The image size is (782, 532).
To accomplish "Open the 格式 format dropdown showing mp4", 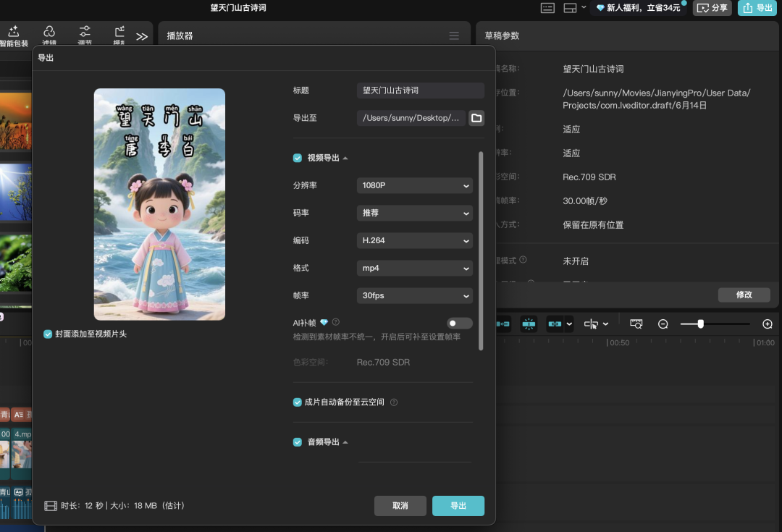I will click(414, 268).
